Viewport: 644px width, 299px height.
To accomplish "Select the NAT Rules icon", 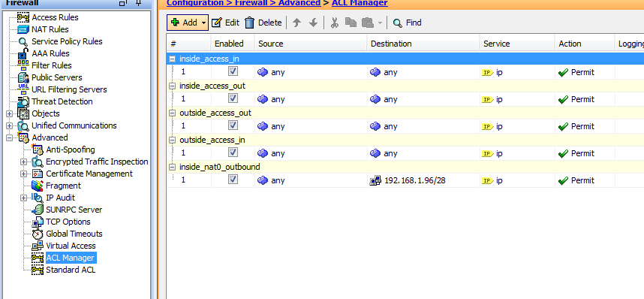I will point(23,29).
